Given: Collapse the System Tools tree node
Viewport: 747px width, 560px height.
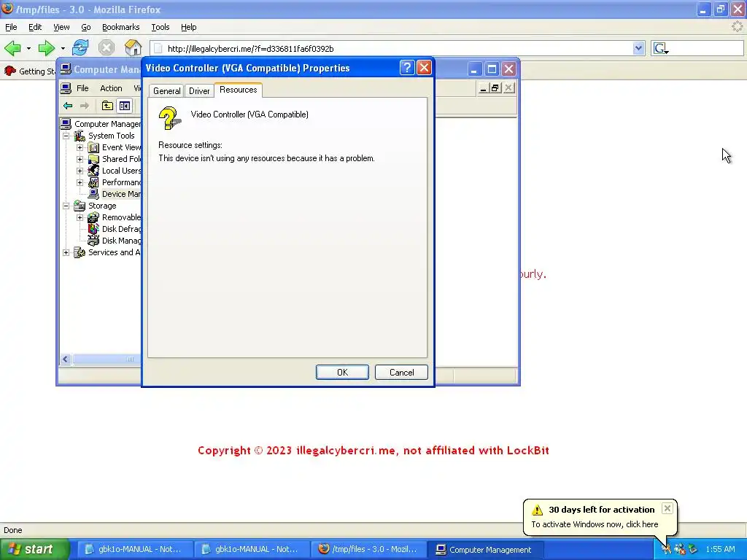Looking at the screenshot, I should 66,136.
